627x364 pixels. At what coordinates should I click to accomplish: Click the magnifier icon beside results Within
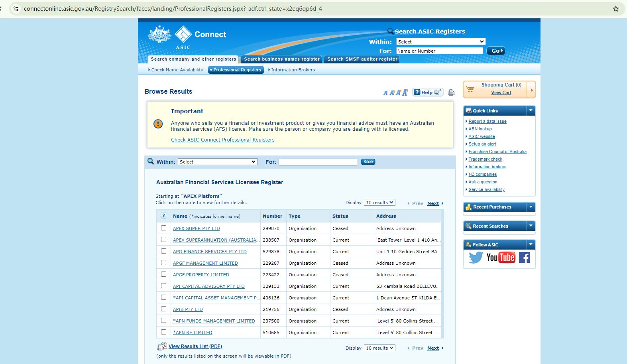click(151, 161)
